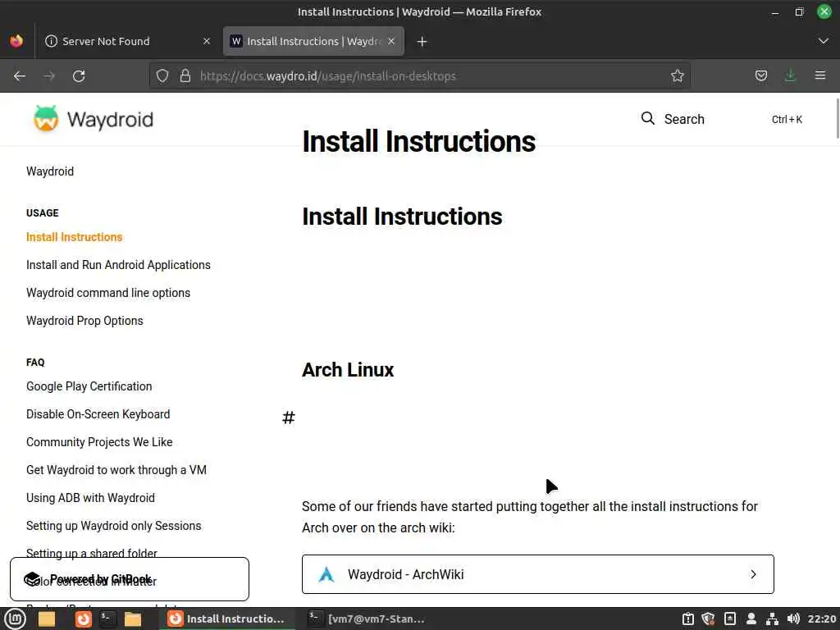840x630 pixels.
Task: Open Install and Run Android Applications
Action: (x=118, y=265)
